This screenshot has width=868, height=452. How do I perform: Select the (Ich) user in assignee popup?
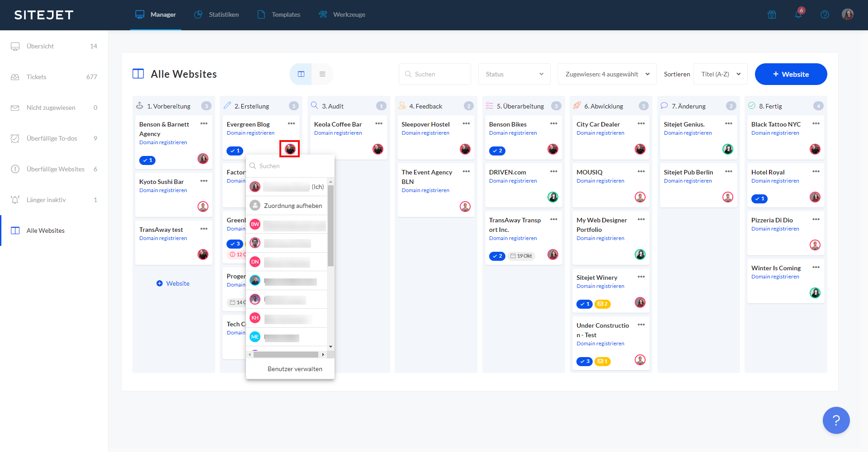[x=287, y=187]
